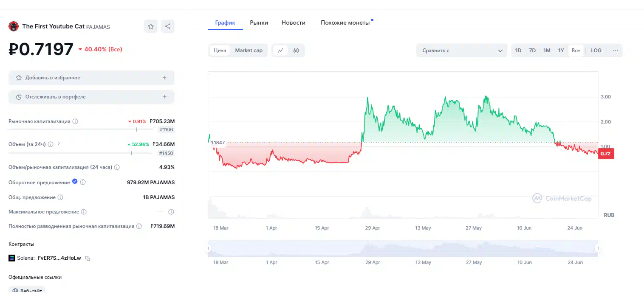Click the ₽34.66M volume value

point(164,144)
